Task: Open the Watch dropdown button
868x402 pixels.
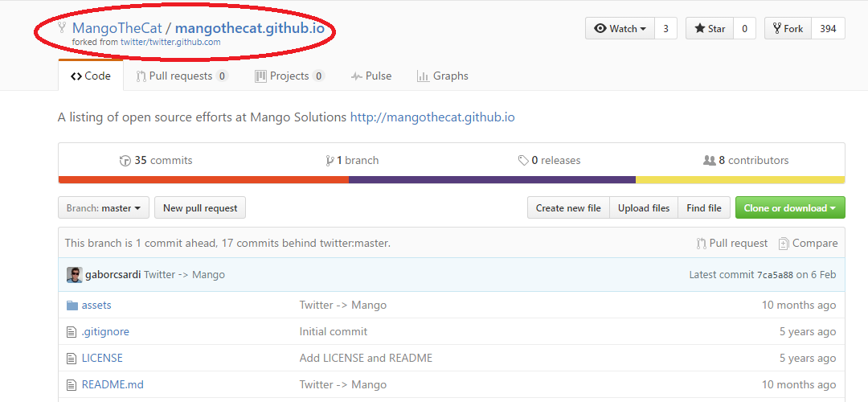Action: click(620, 29)
